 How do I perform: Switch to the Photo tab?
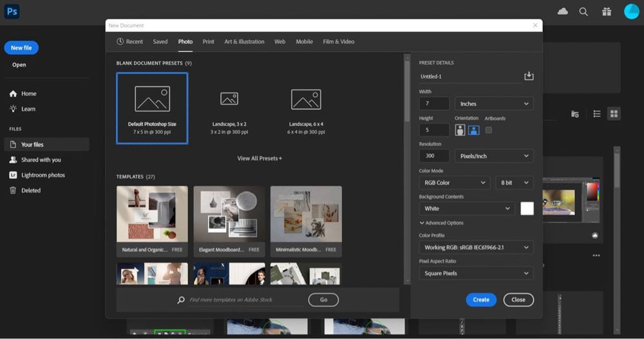185,41
